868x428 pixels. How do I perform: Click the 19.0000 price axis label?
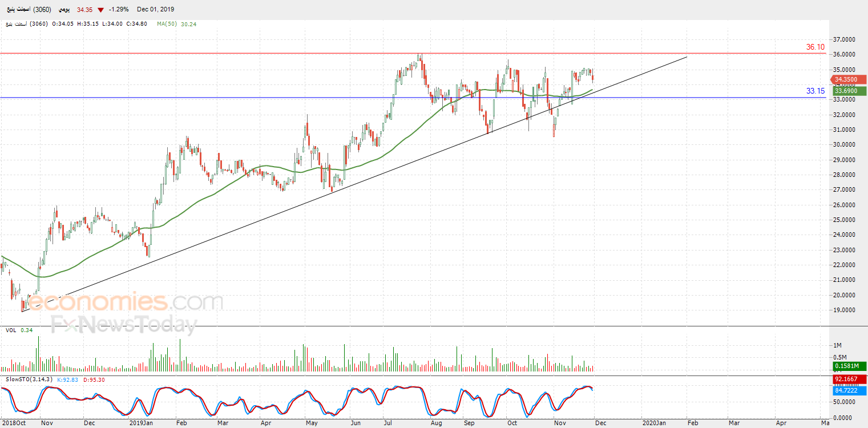(x=845, y=310)
